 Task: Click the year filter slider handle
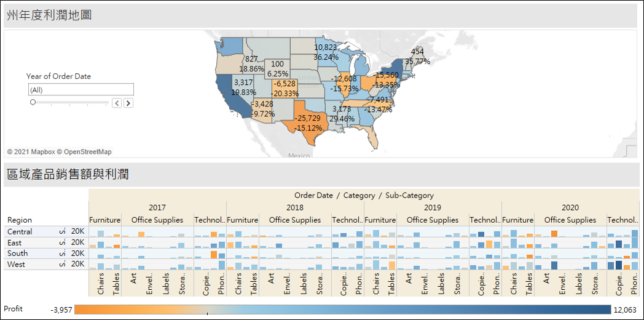pos(33,103)
